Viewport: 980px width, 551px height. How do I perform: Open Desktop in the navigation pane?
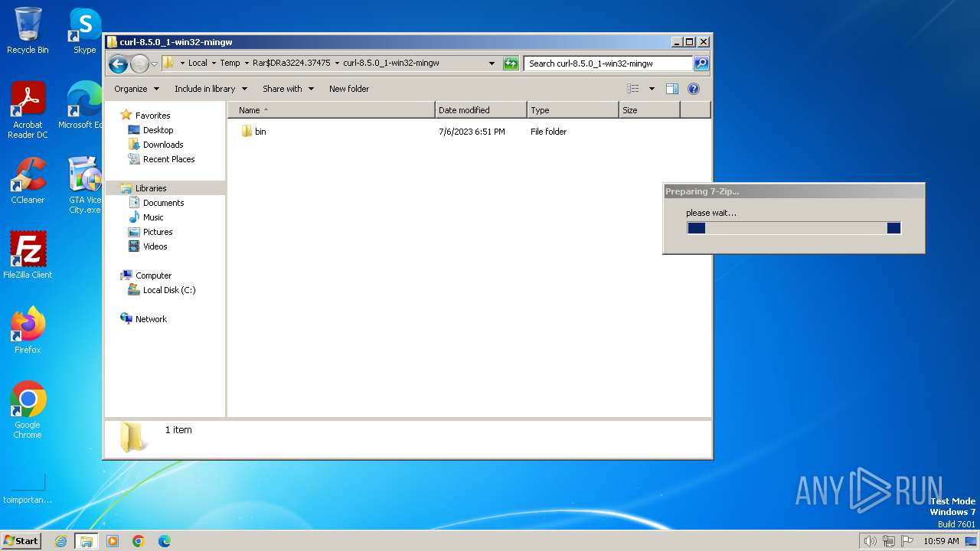coord(158,130)
